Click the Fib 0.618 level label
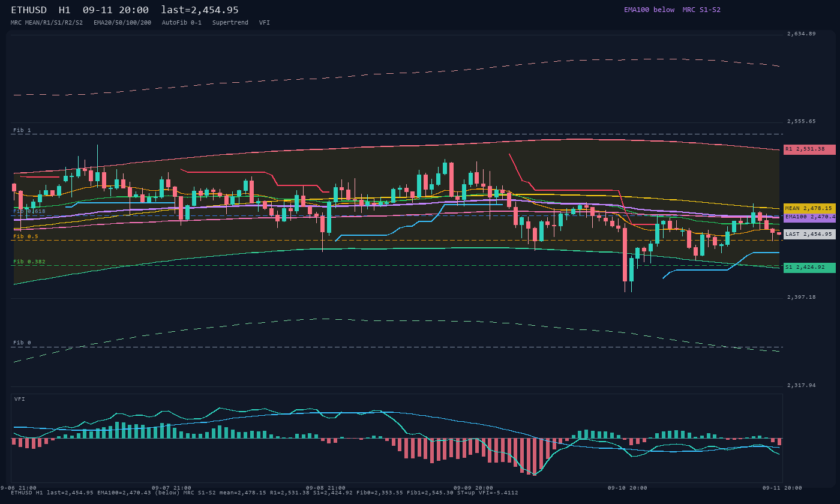 (29, 211)
